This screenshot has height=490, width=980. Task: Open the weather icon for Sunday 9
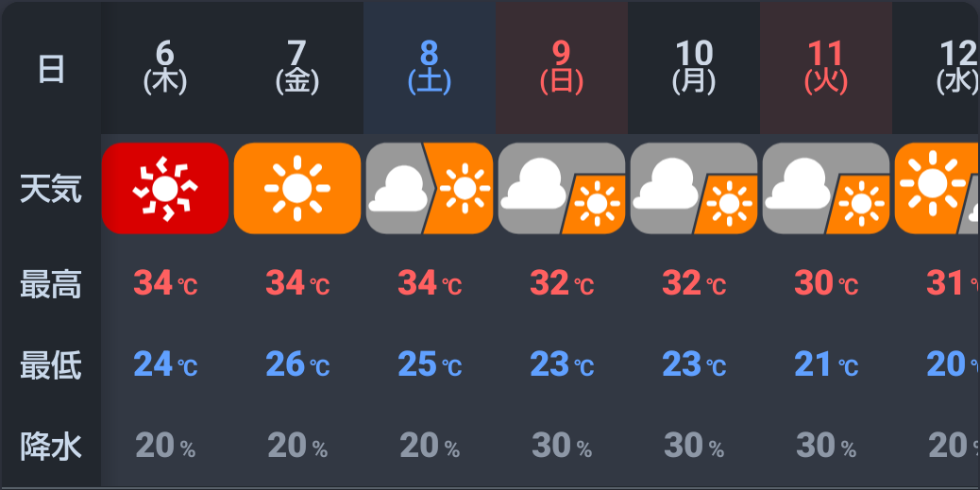(x=562, y=188)
